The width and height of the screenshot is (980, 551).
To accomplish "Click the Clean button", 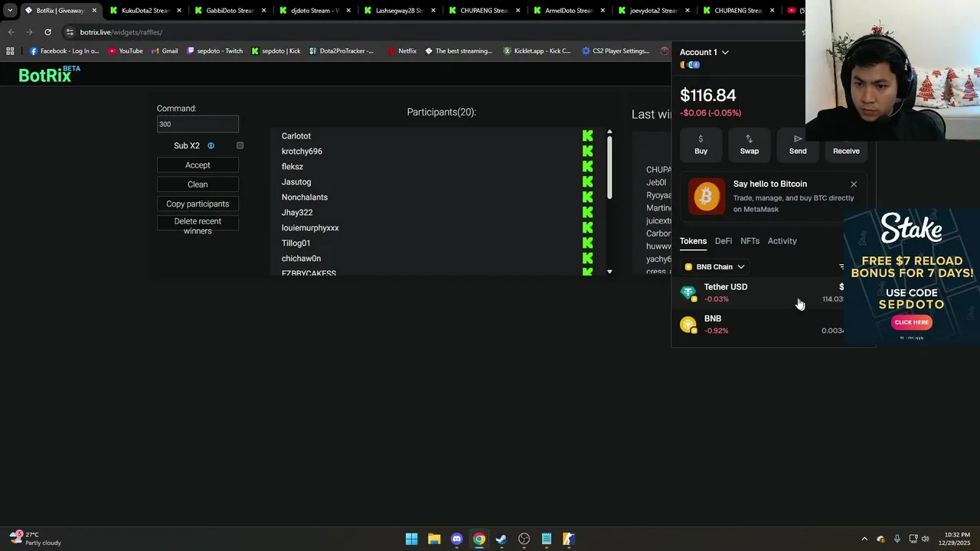I will (198, 184).
